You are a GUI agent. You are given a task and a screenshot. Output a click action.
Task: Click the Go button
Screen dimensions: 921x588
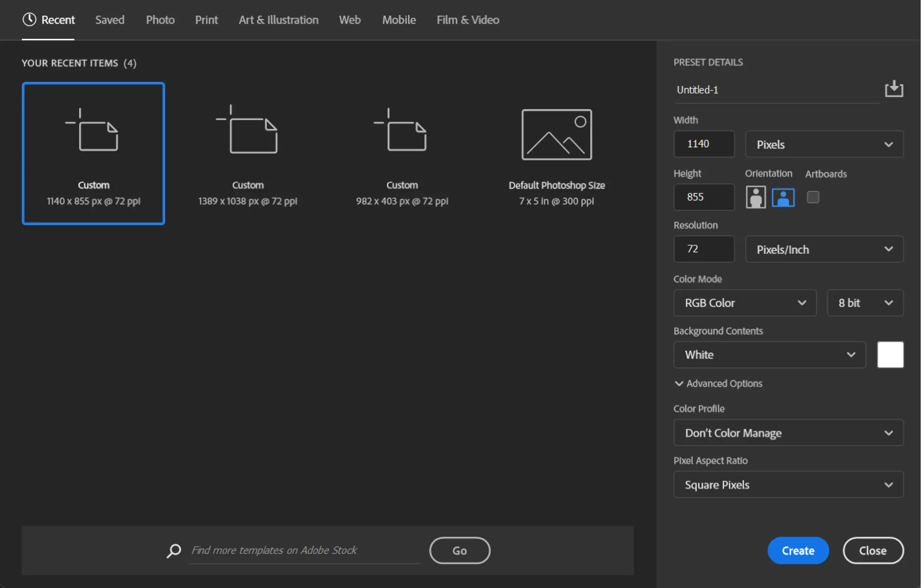click(459, 550)
